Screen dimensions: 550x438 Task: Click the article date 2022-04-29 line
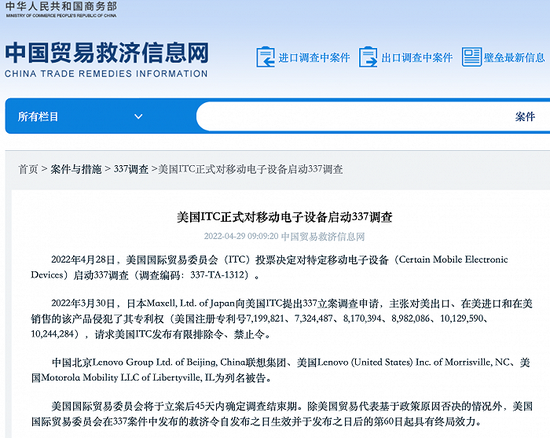pos(284,236)
